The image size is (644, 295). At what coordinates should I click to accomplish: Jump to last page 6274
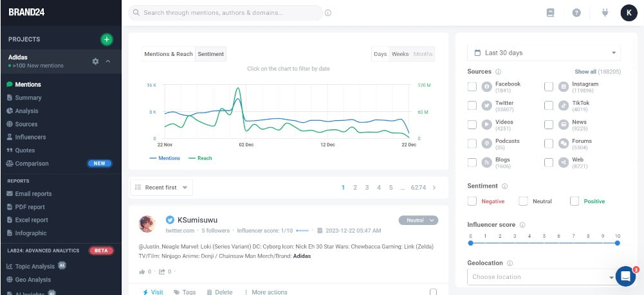418,188
